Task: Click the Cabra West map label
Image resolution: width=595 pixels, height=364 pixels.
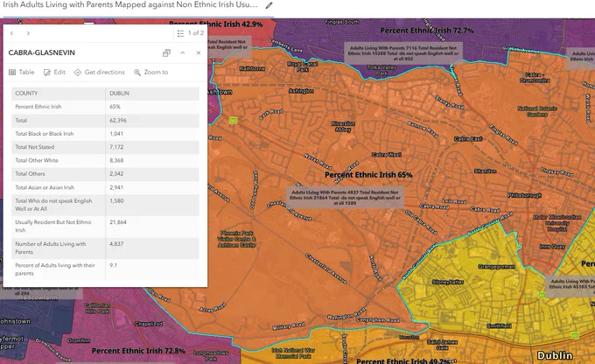Action: tap(386, 155)
